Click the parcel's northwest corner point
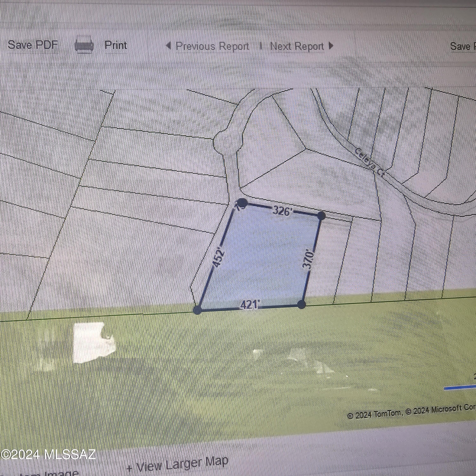 point(242,203)
